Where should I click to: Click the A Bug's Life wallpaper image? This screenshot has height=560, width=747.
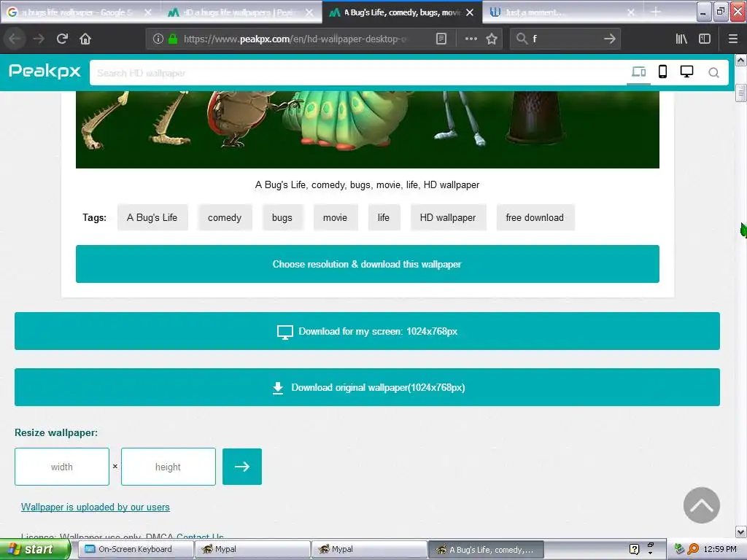point(368,130)
